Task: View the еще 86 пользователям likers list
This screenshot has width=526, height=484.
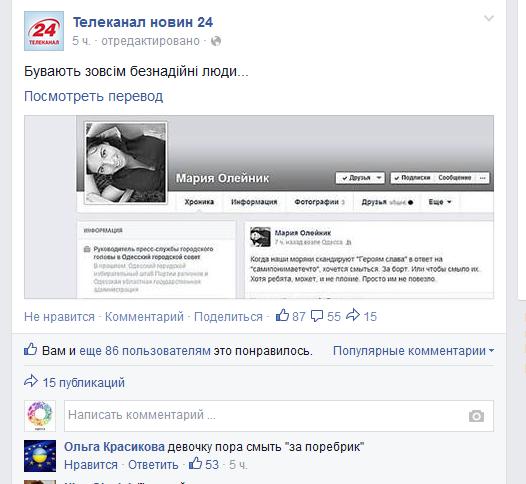Action: (x=145, y=351)
